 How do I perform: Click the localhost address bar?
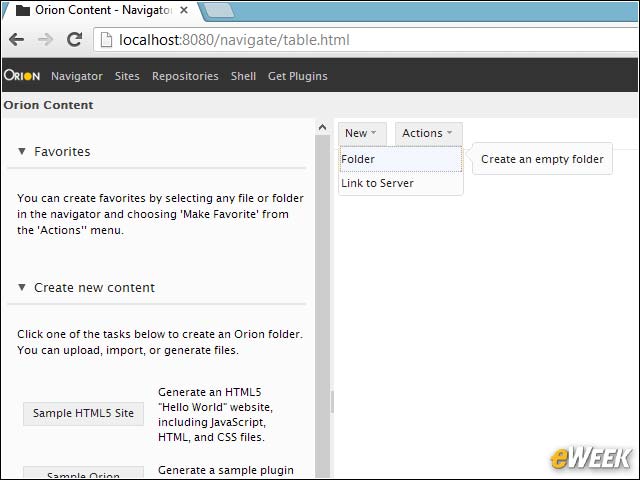click(x=366, y=40)
